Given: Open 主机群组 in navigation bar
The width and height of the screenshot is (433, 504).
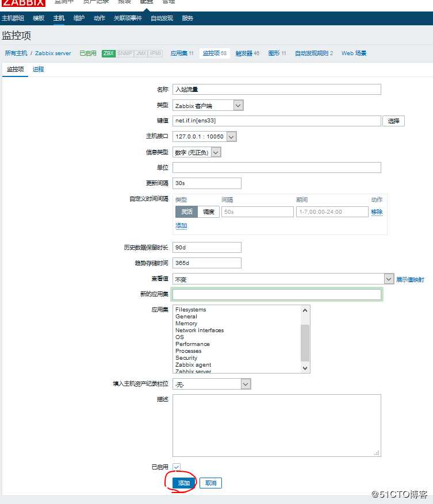Looking at the screenshot, I should click(13, 18).
